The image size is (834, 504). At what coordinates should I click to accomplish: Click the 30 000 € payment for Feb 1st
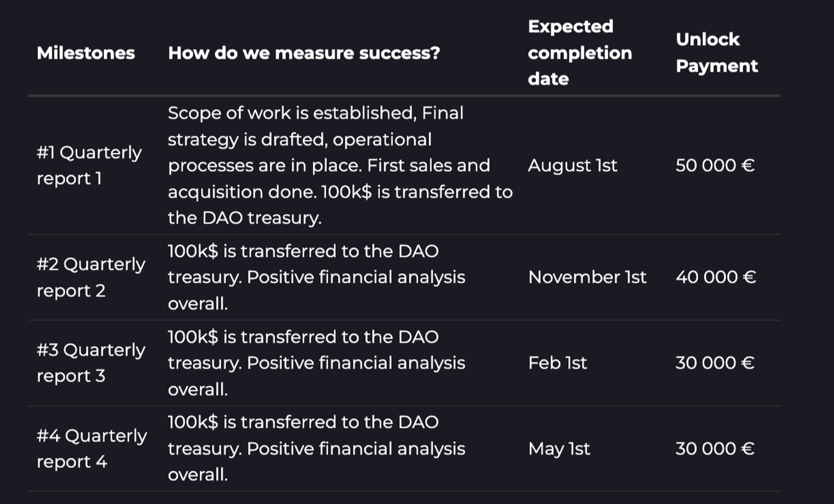click(x=715, y=362)
